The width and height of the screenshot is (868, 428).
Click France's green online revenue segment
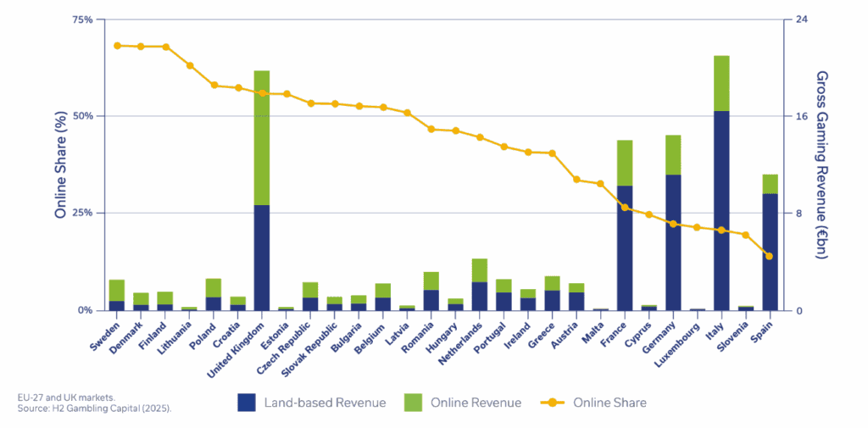(x=625, y=163)
